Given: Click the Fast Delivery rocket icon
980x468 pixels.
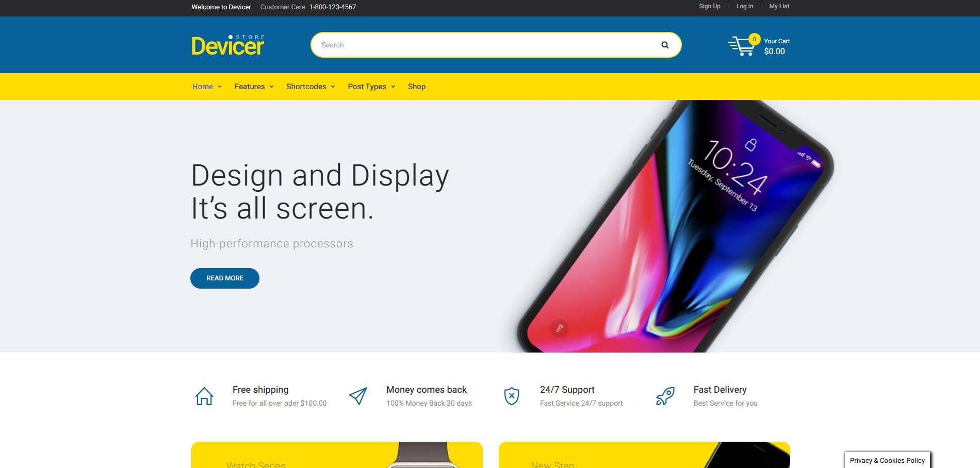Looking at the screenshot, I should coord(665,396).
